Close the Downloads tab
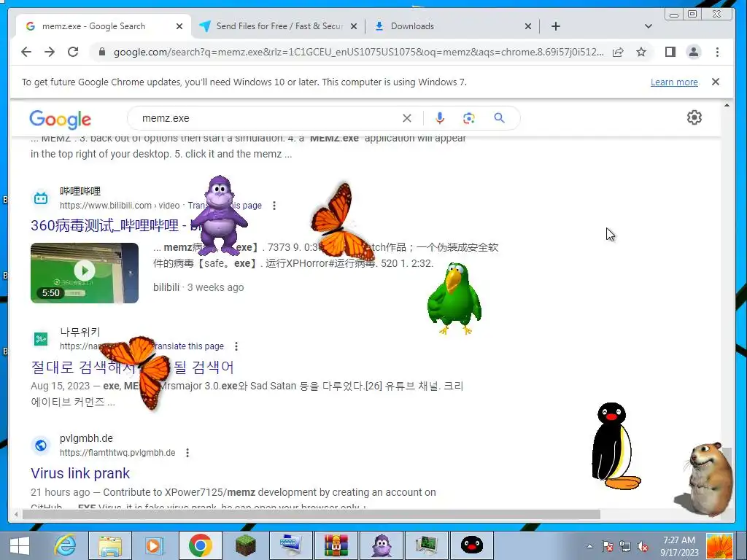Image resolution: width=747 pixels, height=560 pixels. [528, 26]
